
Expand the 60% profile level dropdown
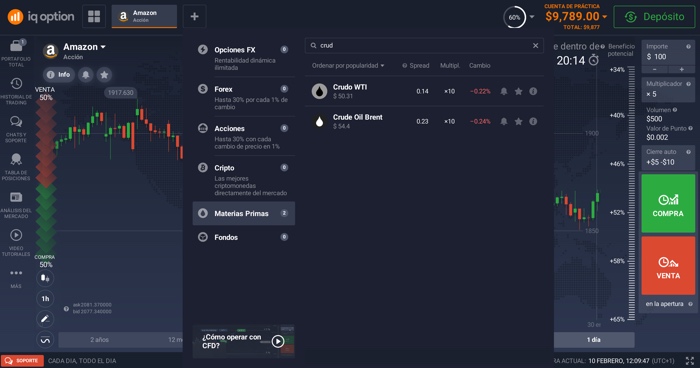[532, 17]
